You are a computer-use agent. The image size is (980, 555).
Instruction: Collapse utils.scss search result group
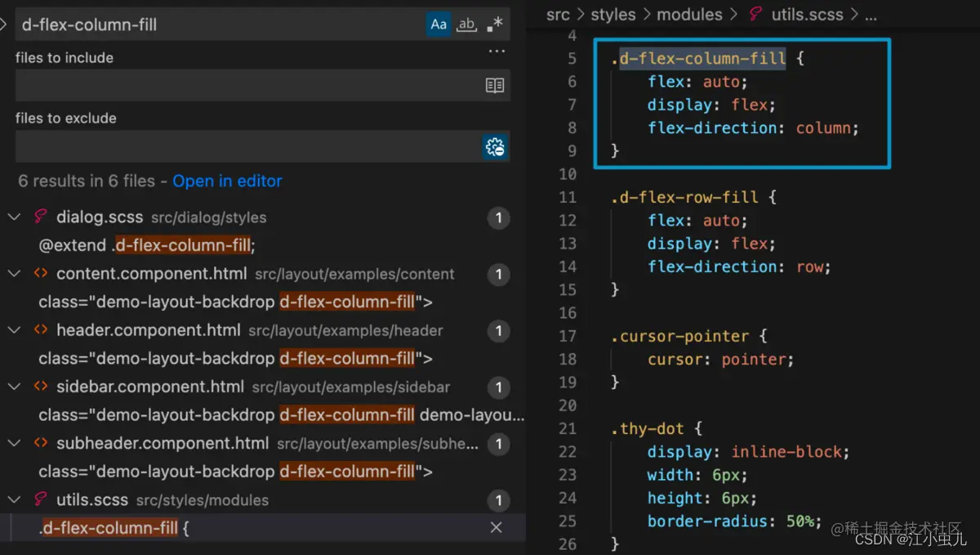(x=14, y=499)
